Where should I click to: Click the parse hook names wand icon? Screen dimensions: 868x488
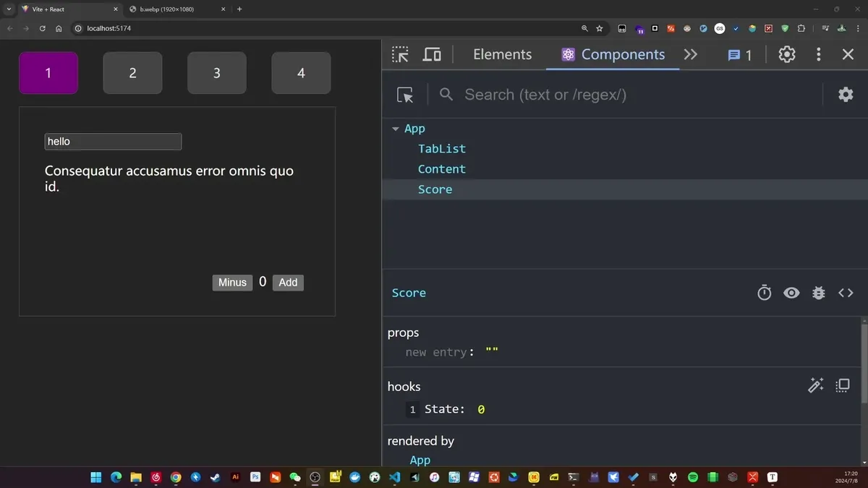click(x=816, y=385)
